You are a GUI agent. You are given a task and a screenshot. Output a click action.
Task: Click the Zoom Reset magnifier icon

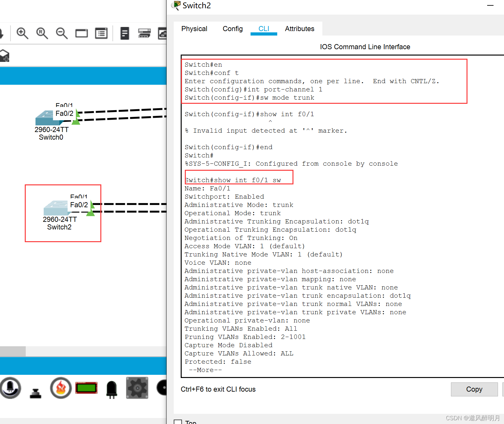coord(42,33)
